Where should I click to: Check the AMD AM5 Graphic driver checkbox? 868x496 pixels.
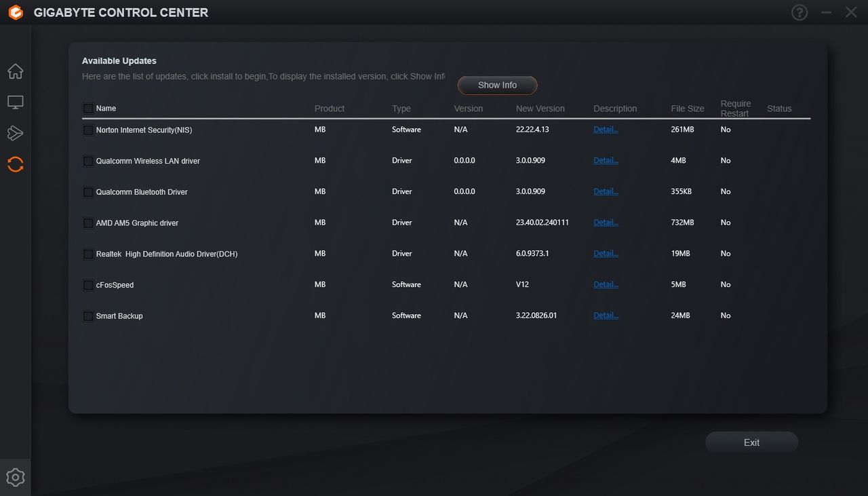(x=88, y=223)
